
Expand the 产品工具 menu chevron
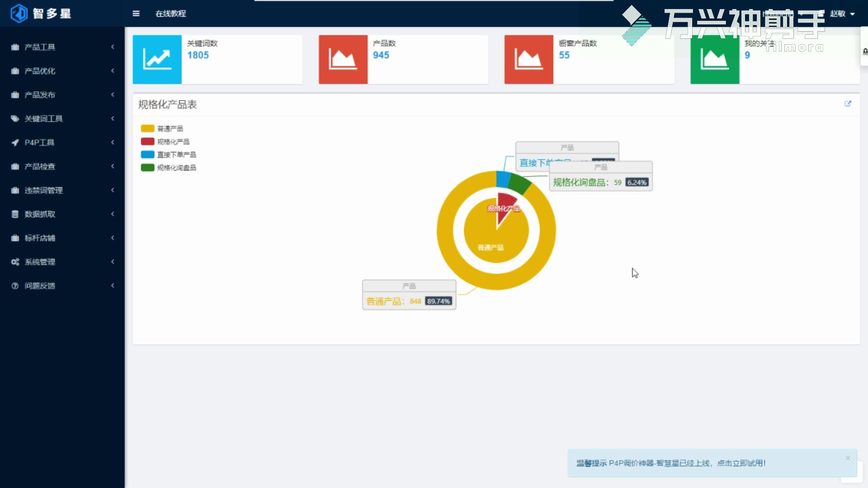click(x=113, y=47)
